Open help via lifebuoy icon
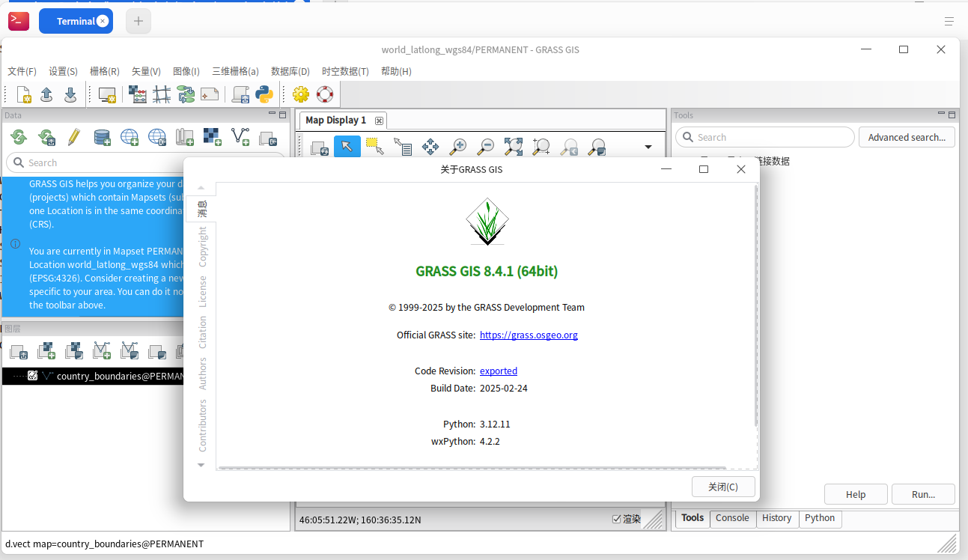Viewport: 968px width, 560px height. click(325, 94)
